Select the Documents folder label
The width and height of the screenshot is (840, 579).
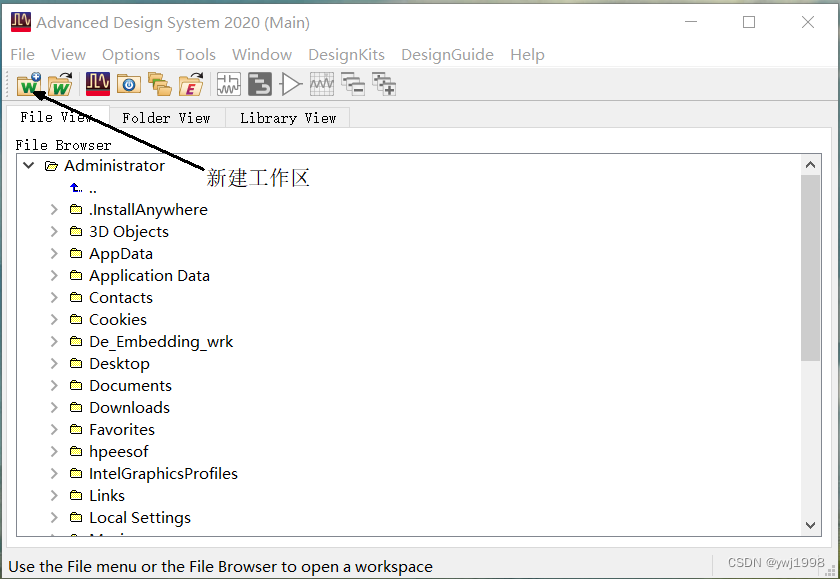coord(130,386)
